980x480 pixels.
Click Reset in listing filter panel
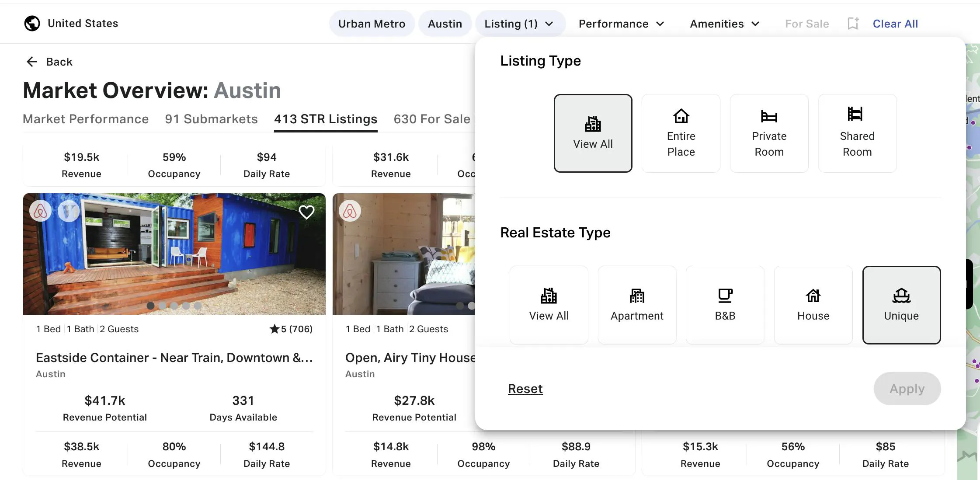(x=525, y=389)
